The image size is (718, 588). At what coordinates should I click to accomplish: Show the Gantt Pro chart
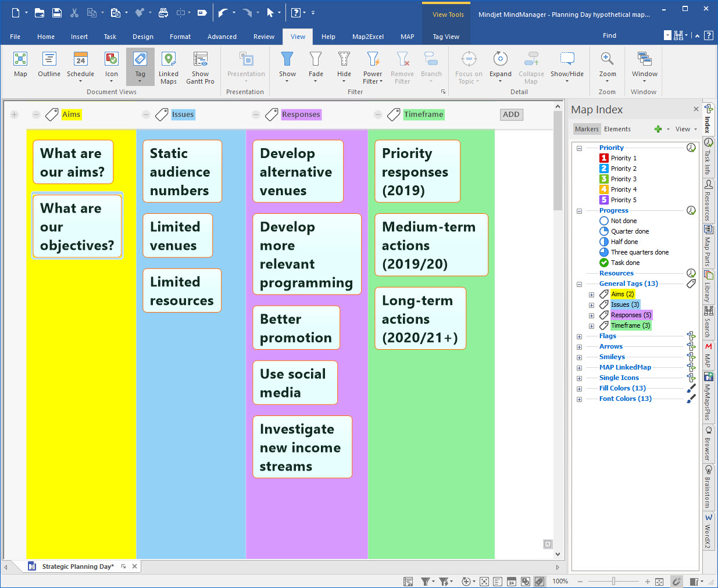tap(200, 67)
